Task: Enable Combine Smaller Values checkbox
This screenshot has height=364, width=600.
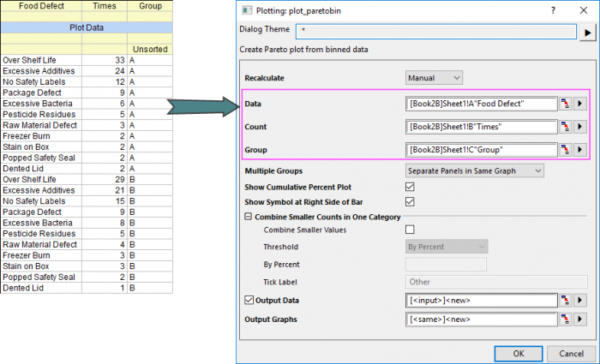Action: click(x=410, y=230)
